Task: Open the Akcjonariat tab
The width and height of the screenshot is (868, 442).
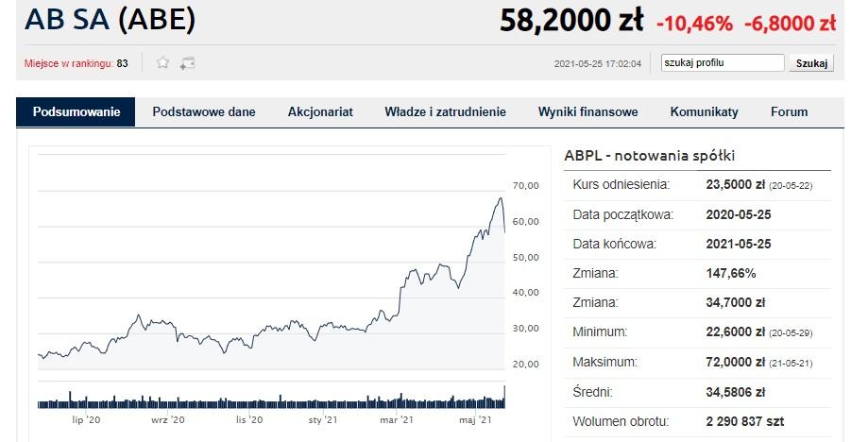Action: (320, 111)
